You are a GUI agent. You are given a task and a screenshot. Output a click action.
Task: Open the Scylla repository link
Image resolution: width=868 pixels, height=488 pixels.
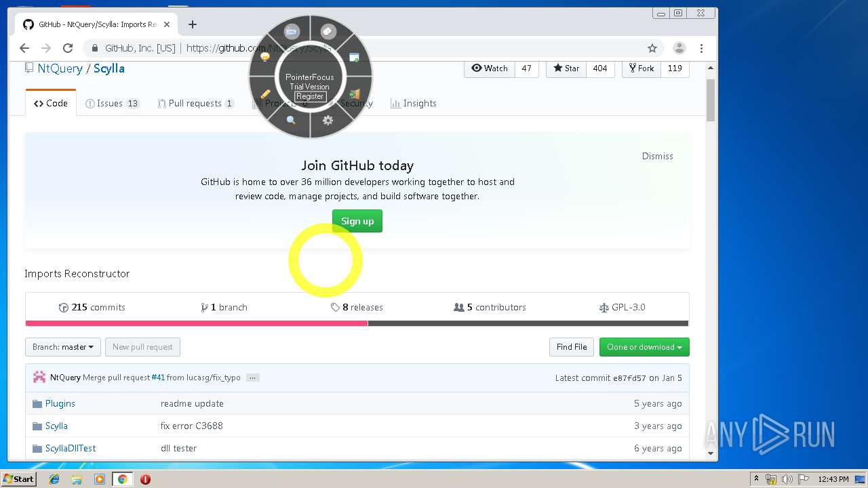(109, 68)
